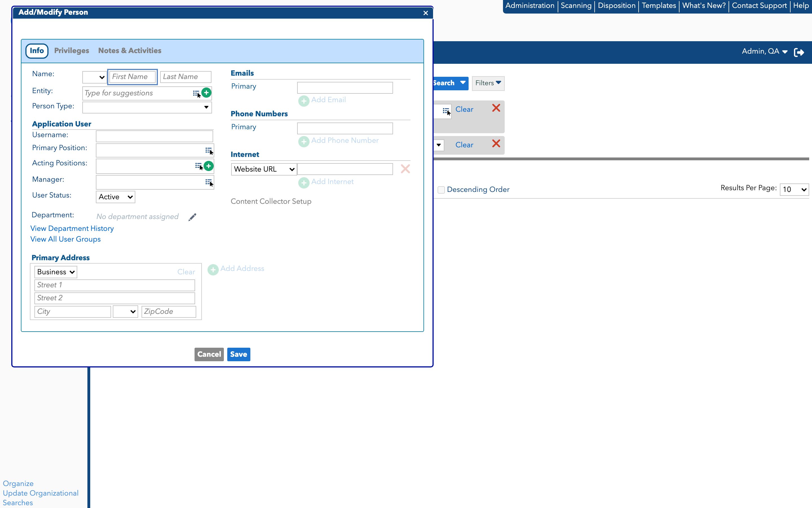812x508 pixels.
Task: Open Content Collector Setup link
Action: [x=271, y=202]
